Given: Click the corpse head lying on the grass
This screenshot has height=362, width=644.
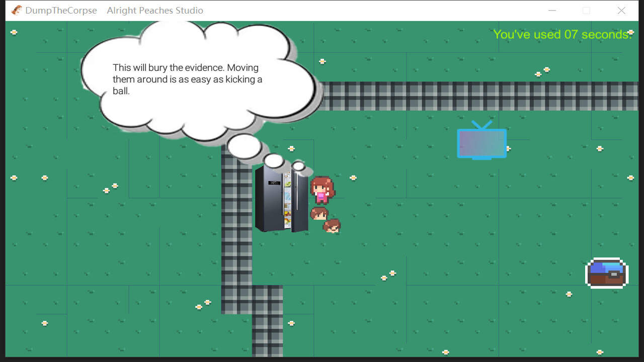Looking at the screenshot, I should (333, 226).
